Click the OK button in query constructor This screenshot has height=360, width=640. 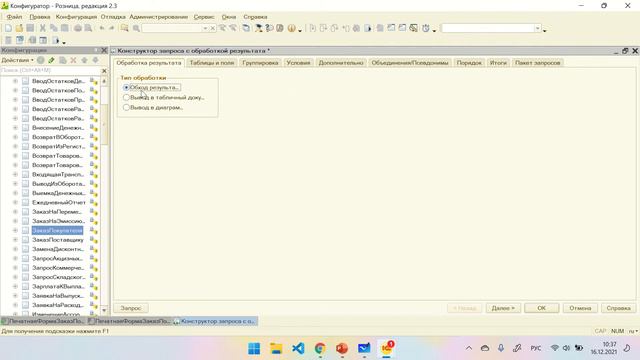[542, 308]
